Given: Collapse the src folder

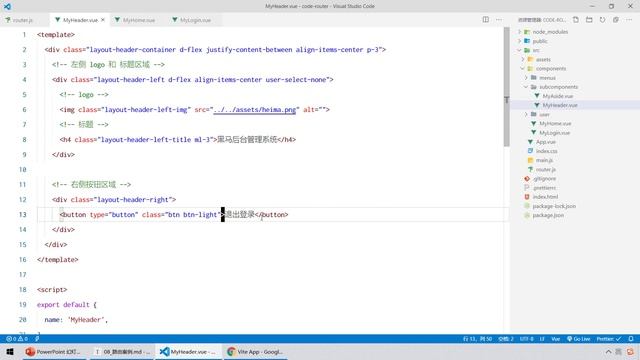Looking at the screenshot, I should (x=536, y=50).
